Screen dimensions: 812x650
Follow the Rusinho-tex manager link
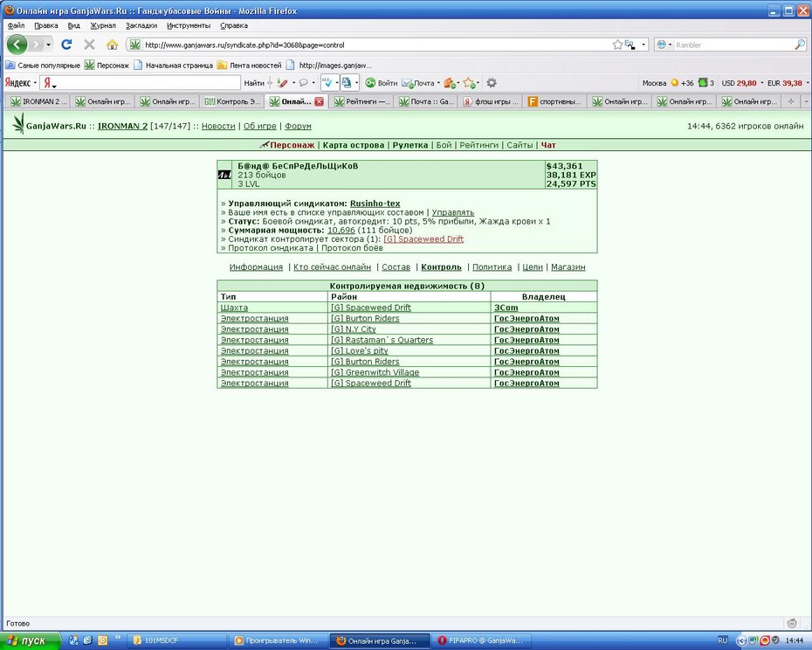coord(375,204)
